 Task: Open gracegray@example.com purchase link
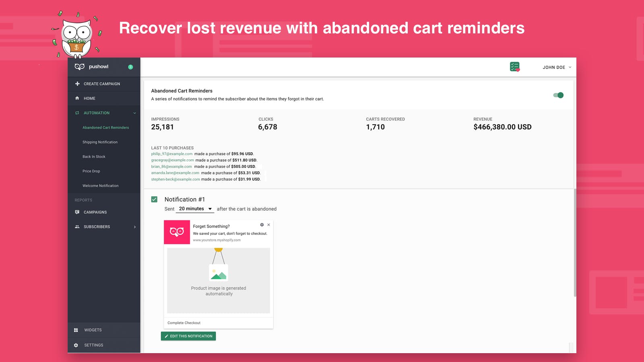[172, 160]
